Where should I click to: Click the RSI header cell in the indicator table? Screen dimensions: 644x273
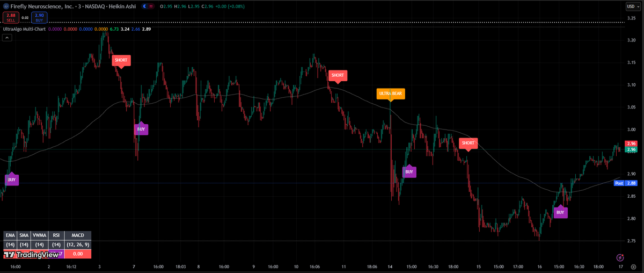[x=56, y=235]
